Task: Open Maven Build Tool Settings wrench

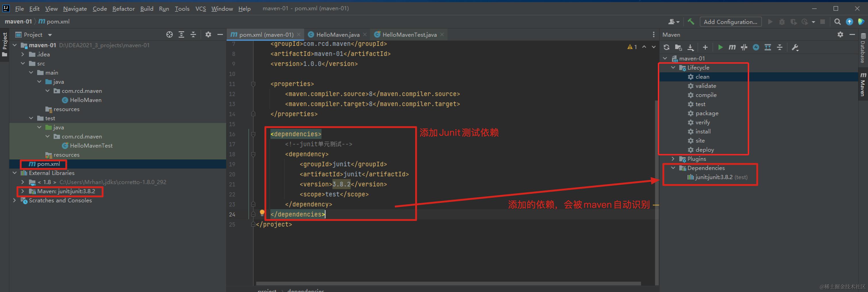Action: [x=795, y=48]
